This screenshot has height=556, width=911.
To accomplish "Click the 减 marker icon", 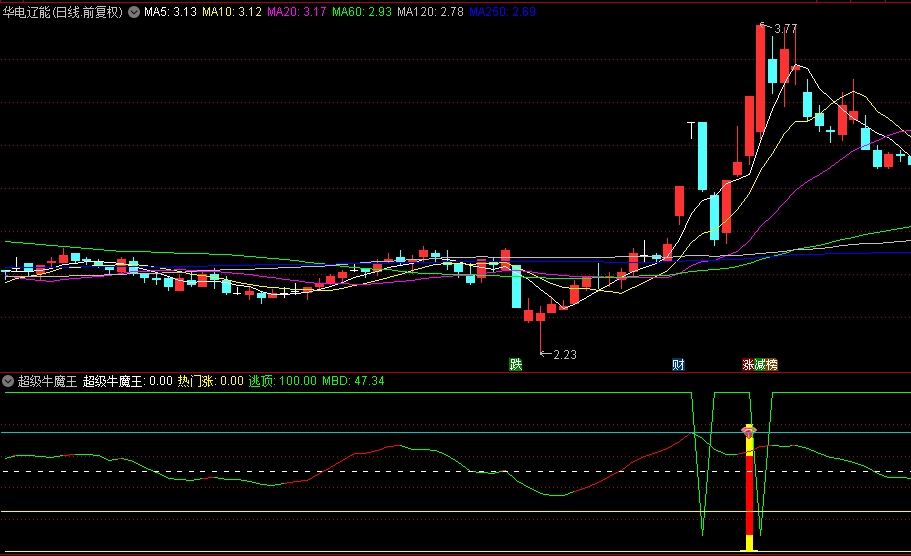I will (x=759, y=365).
